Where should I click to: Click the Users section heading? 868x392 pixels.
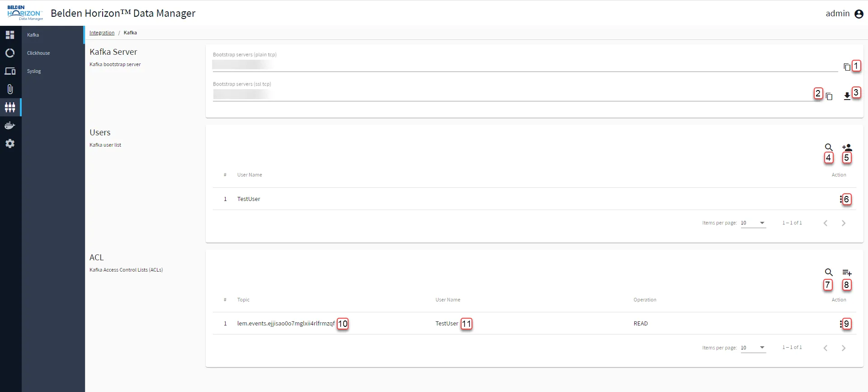[x=100, y=133]
